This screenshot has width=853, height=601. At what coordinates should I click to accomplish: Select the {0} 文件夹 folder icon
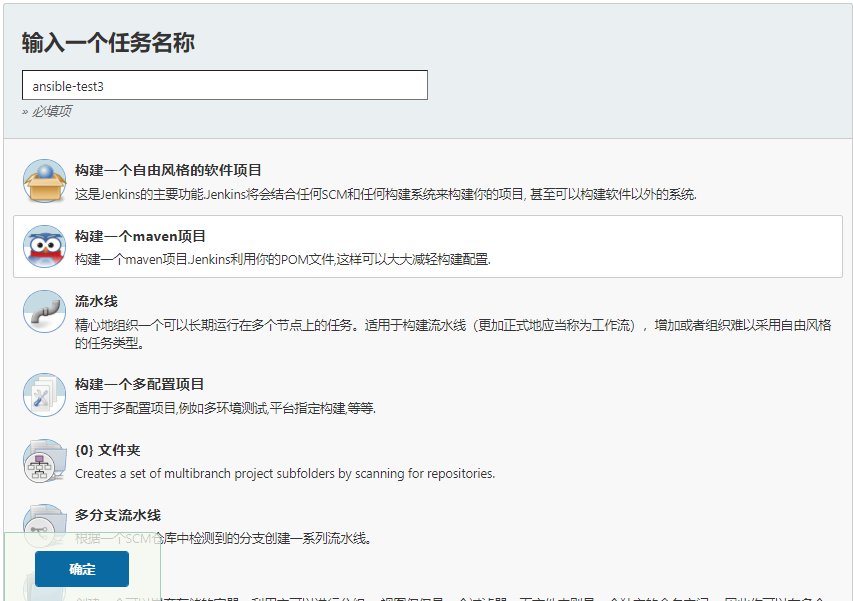[x=45, y=461]
